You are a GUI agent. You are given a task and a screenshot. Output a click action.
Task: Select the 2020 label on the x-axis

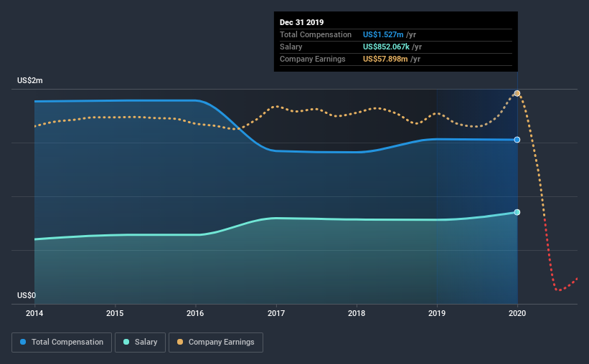(517, 313)
